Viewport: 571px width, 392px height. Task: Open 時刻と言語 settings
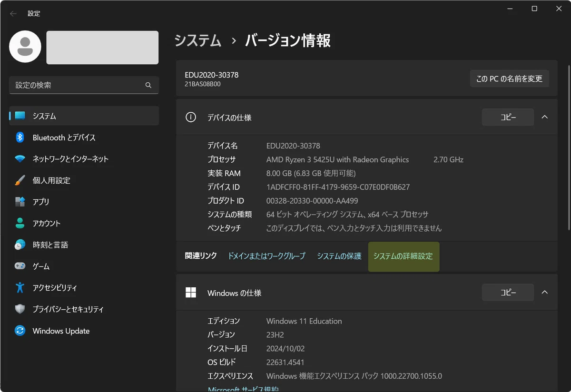coord(84,245)
